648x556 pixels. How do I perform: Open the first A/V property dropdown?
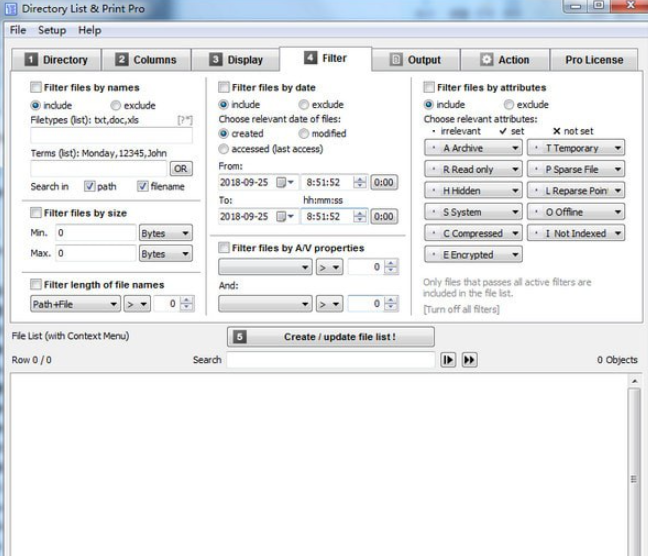265,267
